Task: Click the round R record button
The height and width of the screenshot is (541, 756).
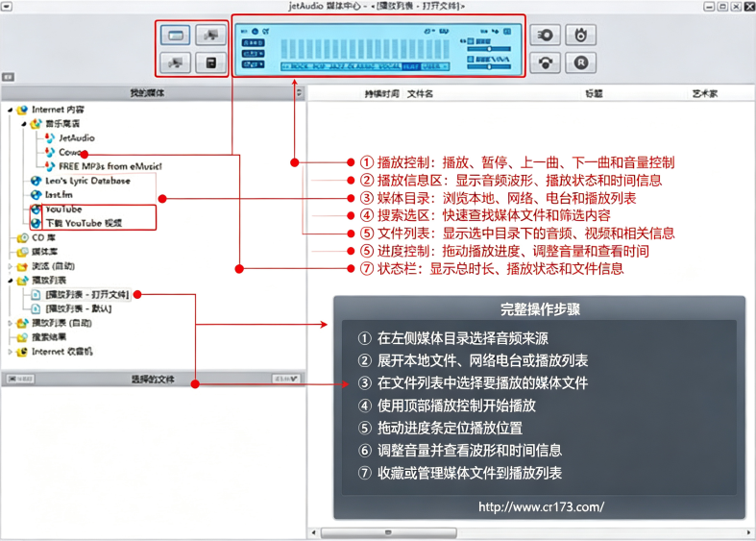Action: click(x=580, y=62)
